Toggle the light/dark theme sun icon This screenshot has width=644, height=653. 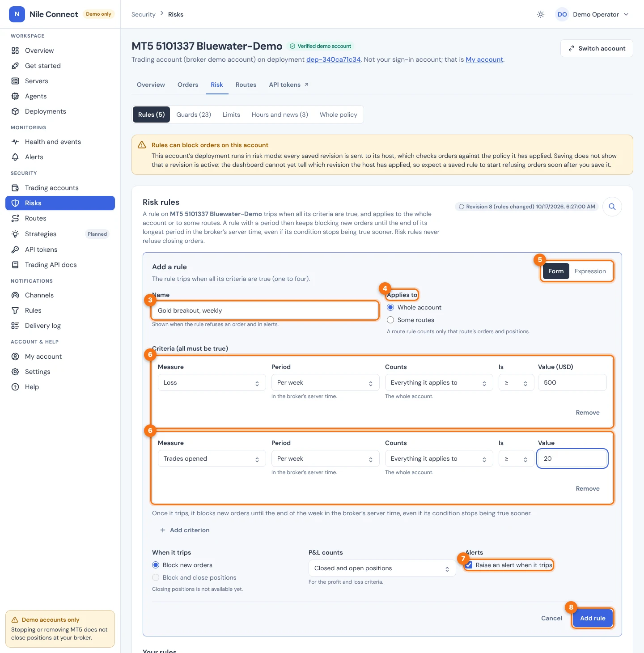click(x=541, y=14)
